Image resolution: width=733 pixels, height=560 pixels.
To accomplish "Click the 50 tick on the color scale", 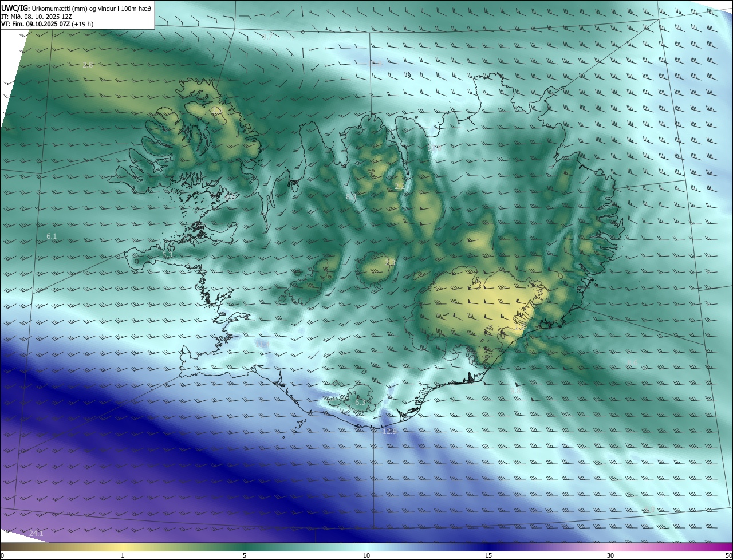I will (728, 555).
